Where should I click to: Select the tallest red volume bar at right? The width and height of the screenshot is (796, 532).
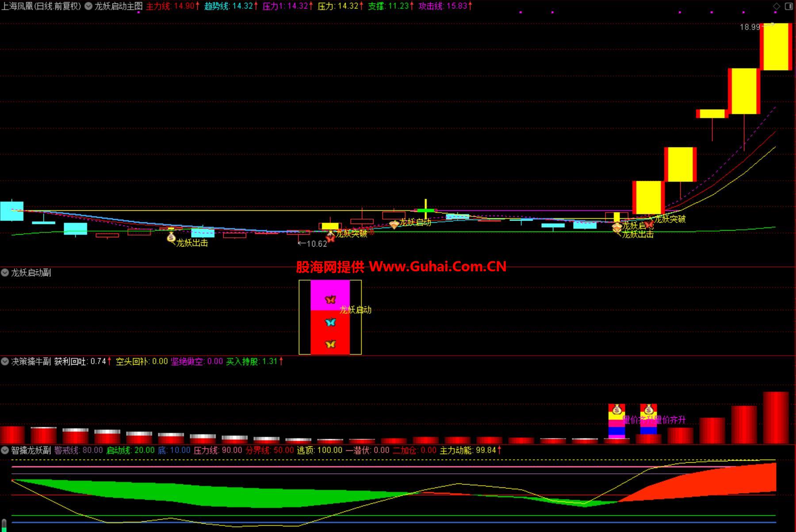[776, 418]
